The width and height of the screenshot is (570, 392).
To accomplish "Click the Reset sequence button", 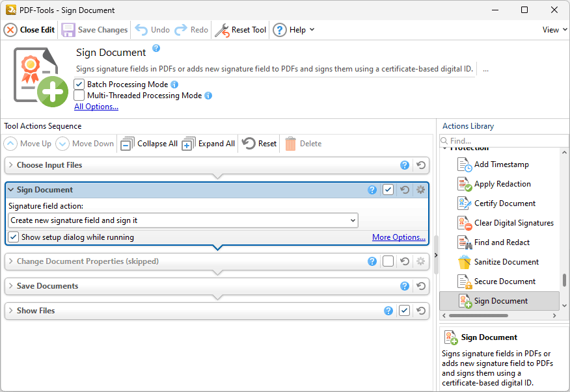I will click(259, 144).
